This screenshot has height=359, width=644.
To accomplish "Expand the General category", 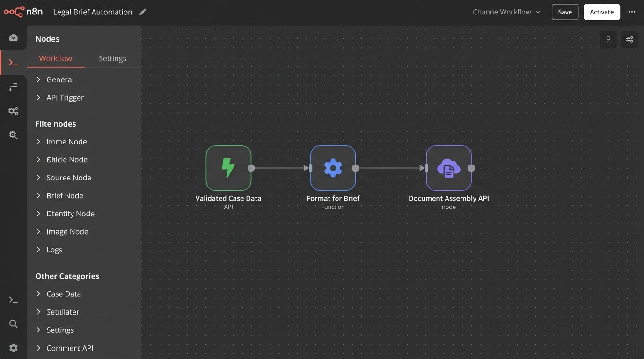I will click(x=60, y=79).
